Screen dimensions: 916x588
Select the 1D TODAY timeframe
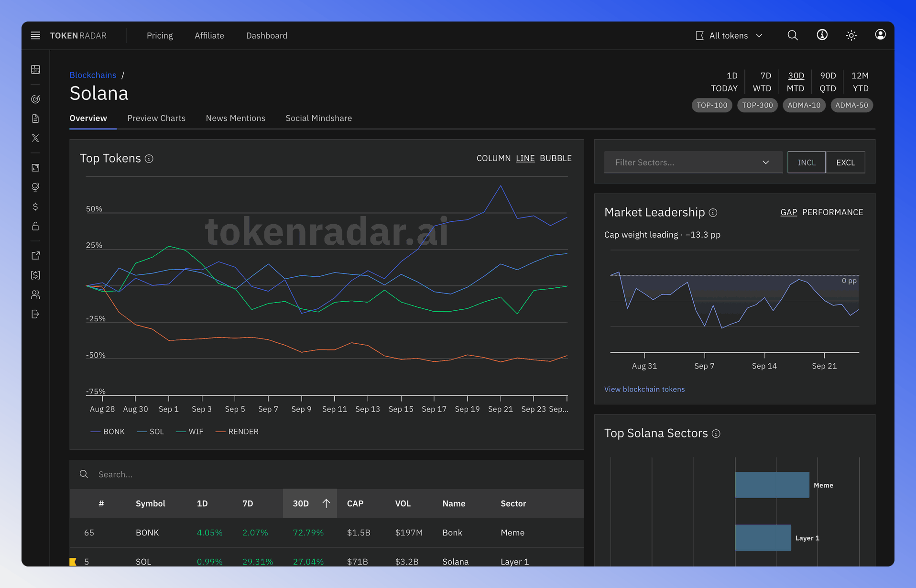point(724,82)
